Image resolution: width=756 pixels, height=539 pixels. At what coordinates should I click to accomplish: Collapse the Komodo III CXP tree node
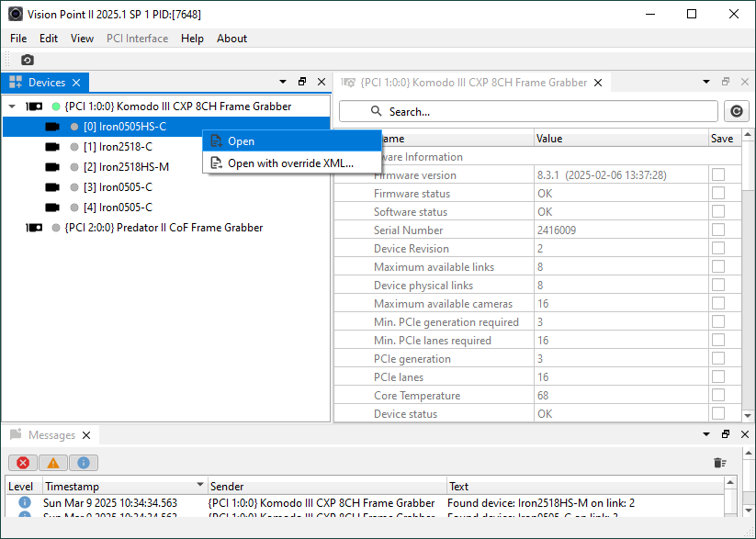(x=12, y=107)
